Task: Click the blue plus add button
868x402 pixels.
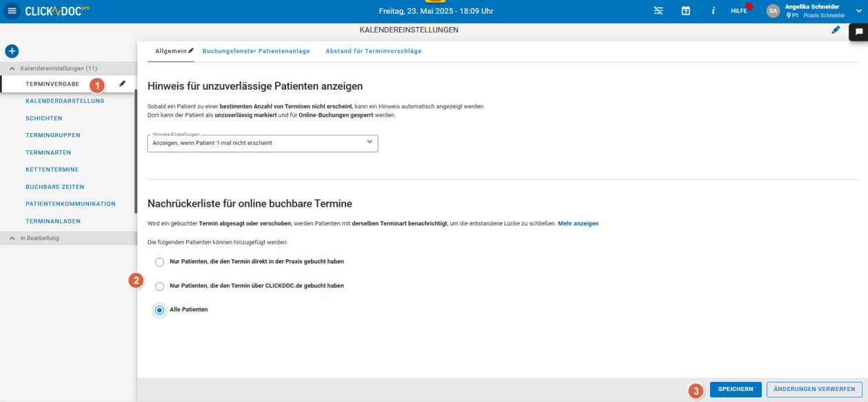Action: click(12, 51)
